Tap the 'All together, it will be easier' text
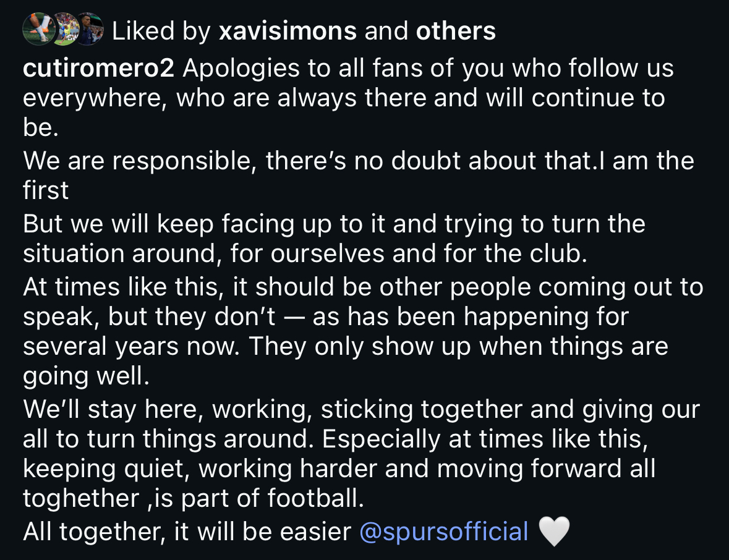Viewport: 729px width, 560px height. pyautogui.click(x=187, y=532)
